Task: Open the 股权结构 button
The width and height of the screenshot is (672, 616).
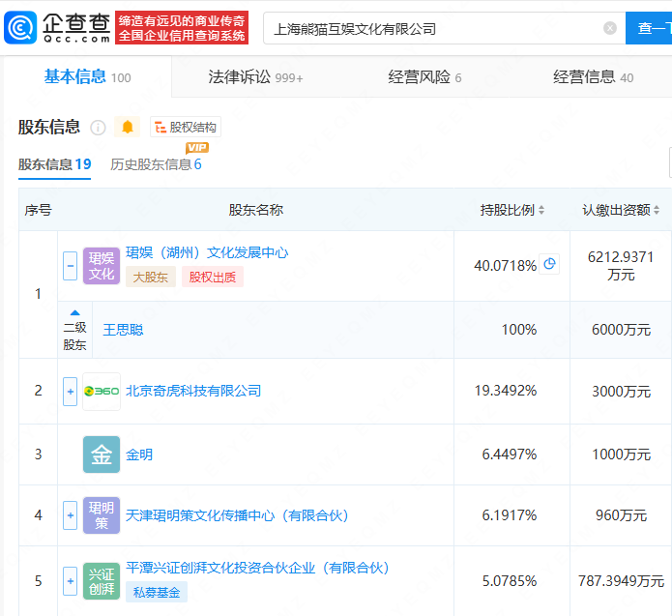Action: pos(186,128)
